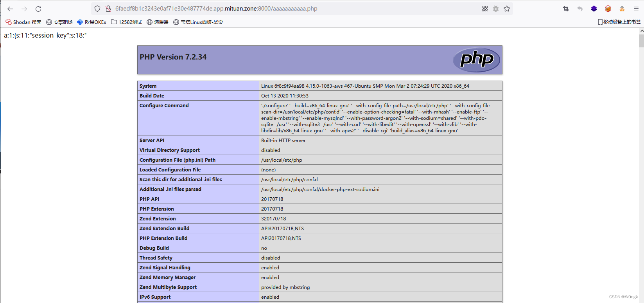
Task: Click the "/usr/local/etc/php" path value
Action: [282, 160]
